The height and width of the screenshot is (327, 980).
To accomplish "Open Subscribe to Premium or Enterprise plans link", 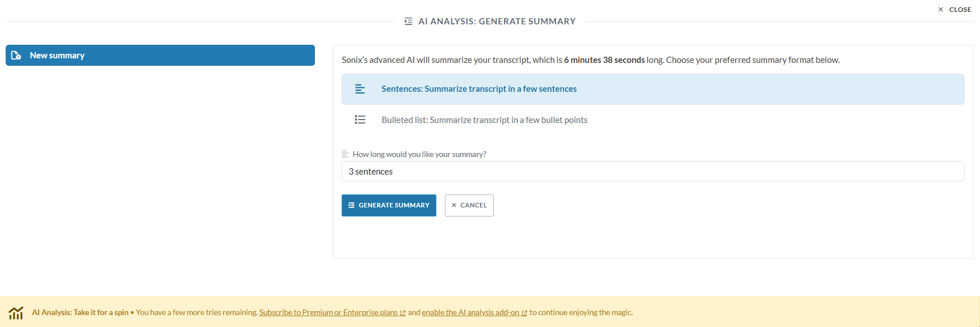I will click(329, 312).
